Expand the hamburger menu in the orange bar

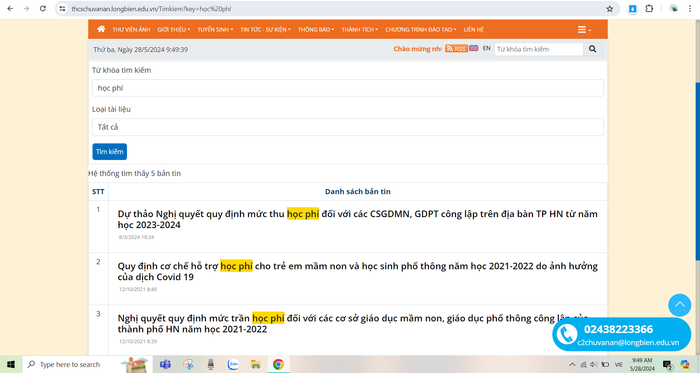pyautogui.click(x=584, y=29)
